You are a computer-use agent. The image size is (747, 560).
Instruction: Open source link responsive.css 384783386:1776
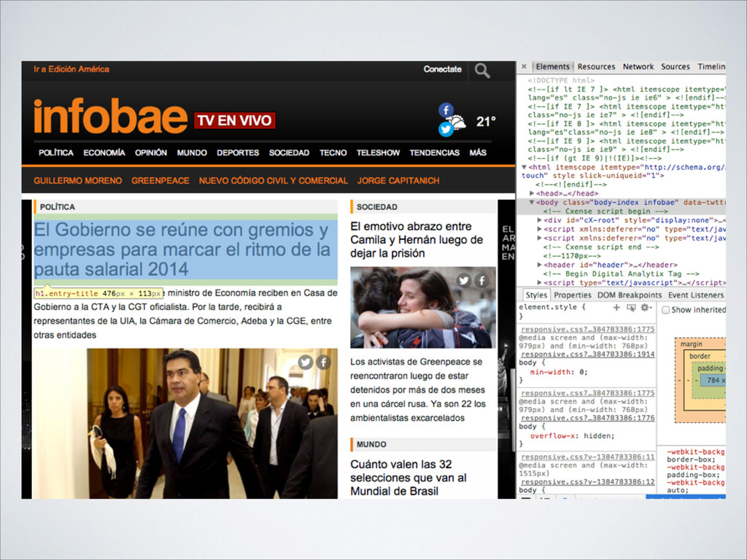pyautogui.click(x=587, y=418)
